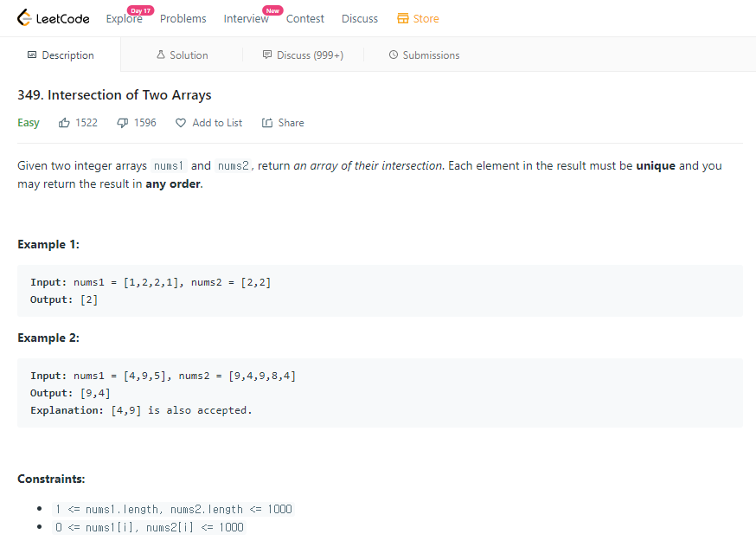Open the Contest menu item
The height and width of the screenshot is (547, 756).
[305, 18]
